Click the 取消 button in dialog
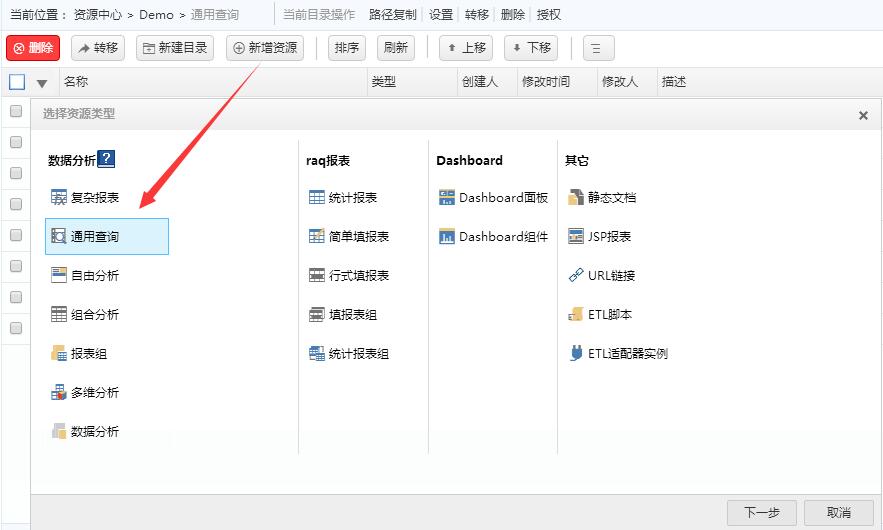This screenshot has width=883, height=530. 838,512
